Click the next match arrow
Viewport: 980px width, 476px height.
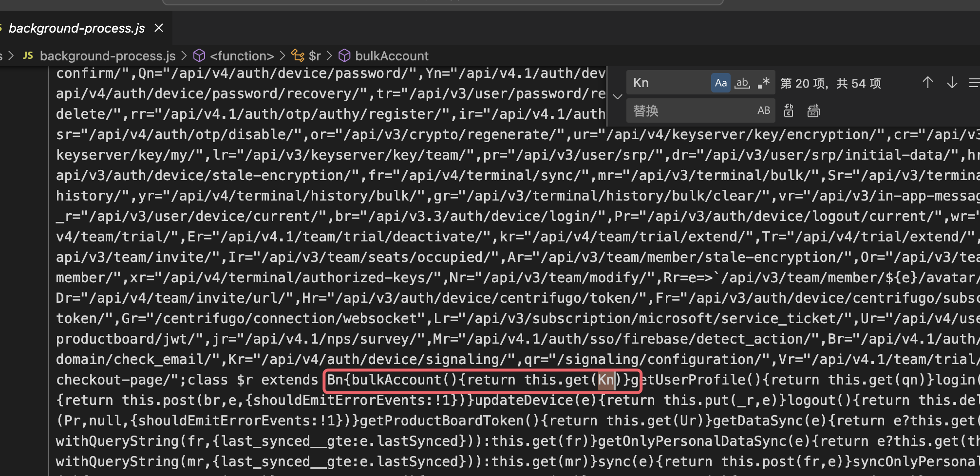click(952, 83)
